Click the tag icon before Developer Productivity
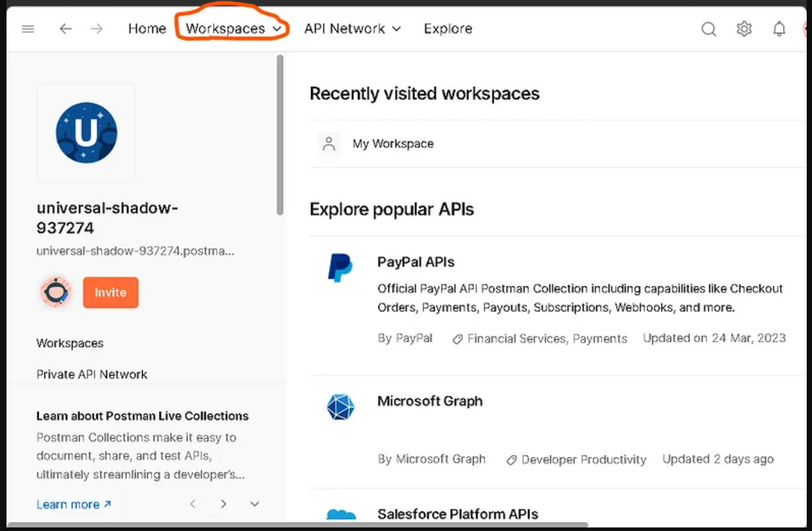Image resolution: width=812 pixels, height=531 pixels. pos(511,459)
